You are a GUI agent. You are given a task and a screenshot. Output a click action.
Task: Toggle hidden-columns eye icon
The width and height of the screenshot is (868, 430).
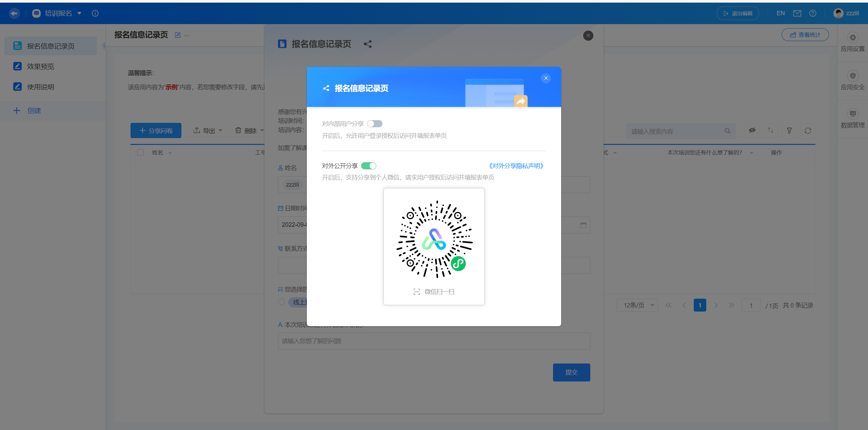pyautogui.click(x=752, y=131)
